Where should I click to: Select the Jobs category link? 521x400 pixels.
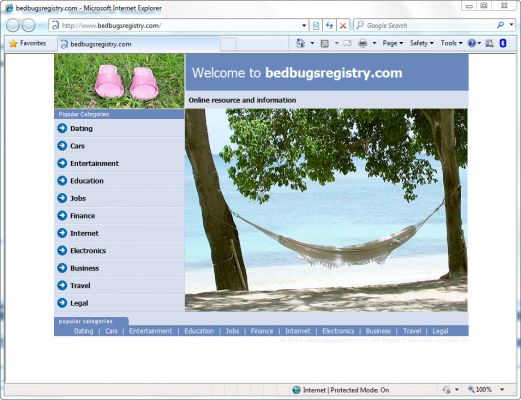click(78, 198)
